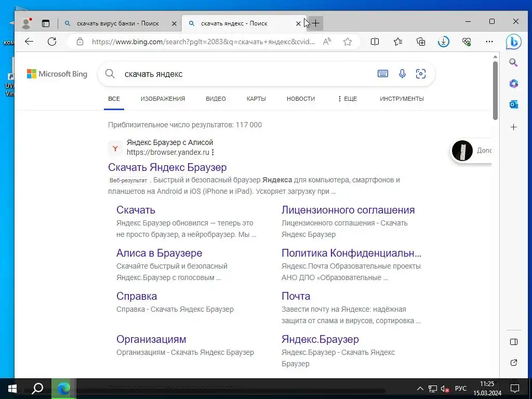Close the скачать яндекс tab
Screen dimensions: 532x399
coord(298,23)
